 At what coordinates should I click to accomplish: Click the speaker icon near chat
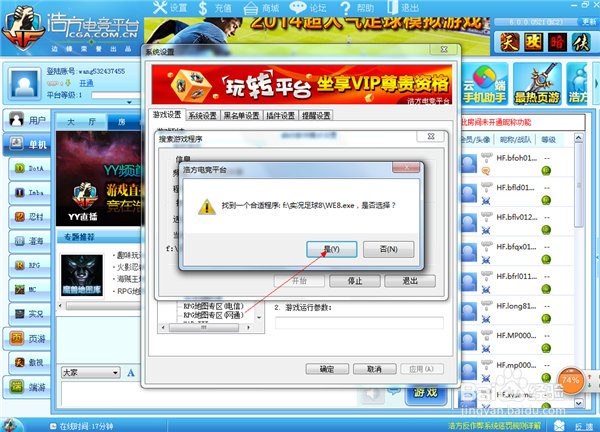pos(372,394)
